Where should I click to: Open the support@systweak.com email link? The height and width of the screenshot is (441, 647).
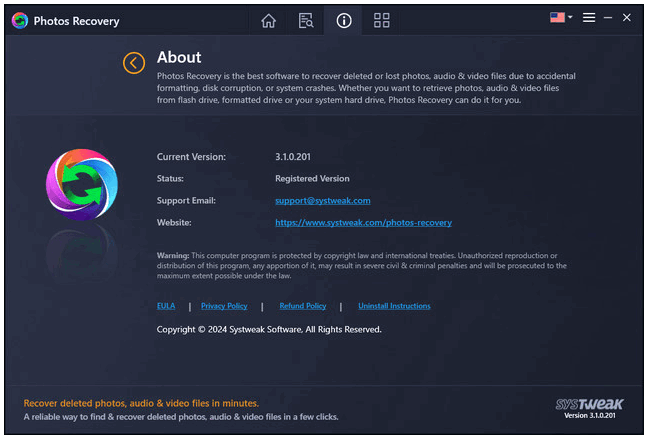(x=323, y=200)
